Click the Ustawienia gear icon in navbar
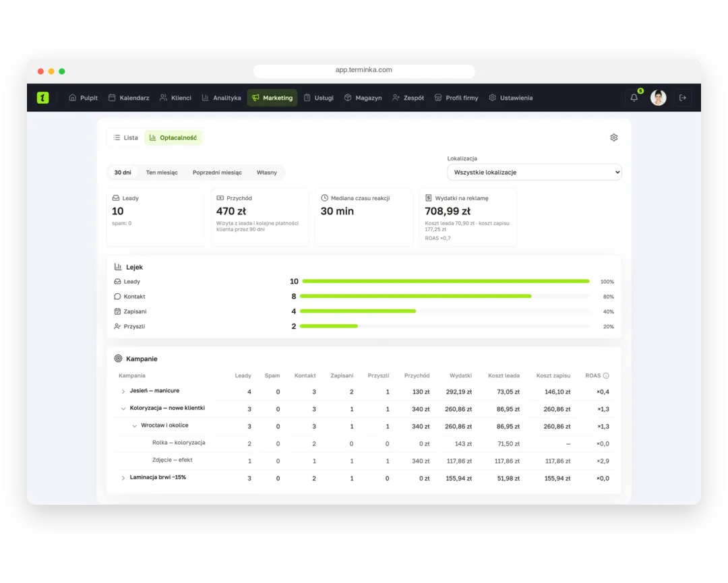 (x=492, y=98)
